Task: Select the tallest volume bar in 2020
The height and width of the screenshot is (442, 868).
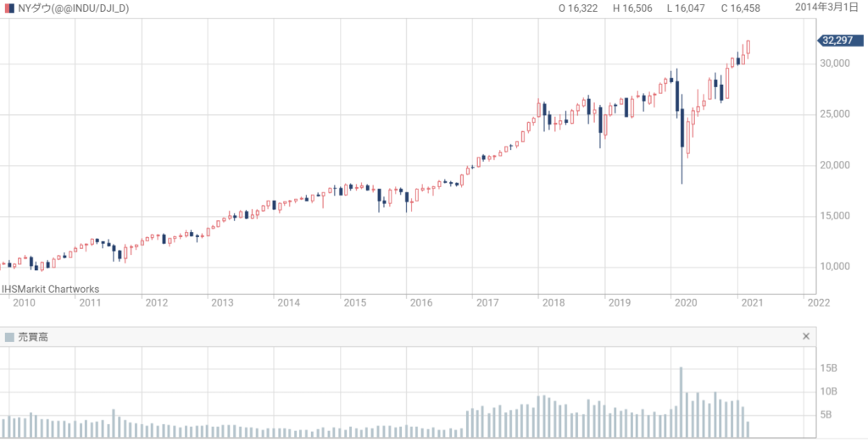Action: point(681,402)
